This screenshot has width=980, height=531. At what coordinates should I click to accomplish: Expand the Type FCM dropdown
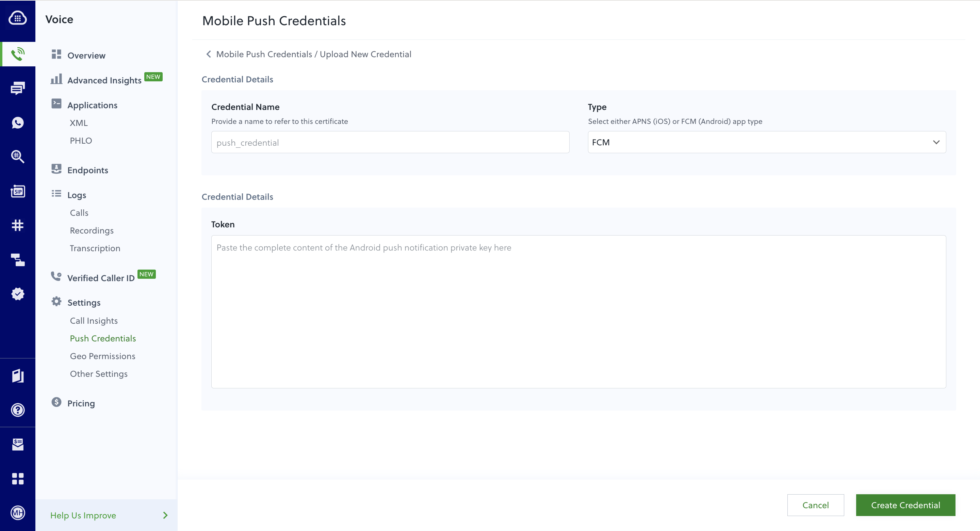pos(767,142)
